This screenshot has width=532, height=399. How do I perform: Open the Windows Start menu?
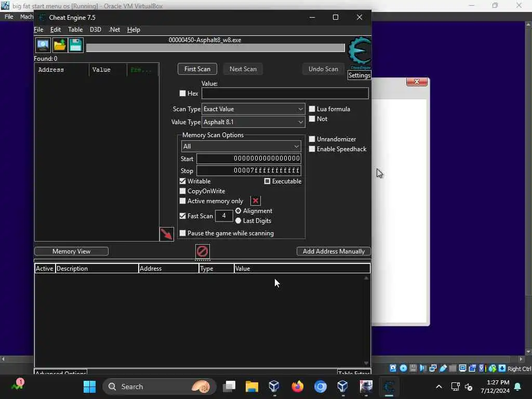(x=89, y=387)
